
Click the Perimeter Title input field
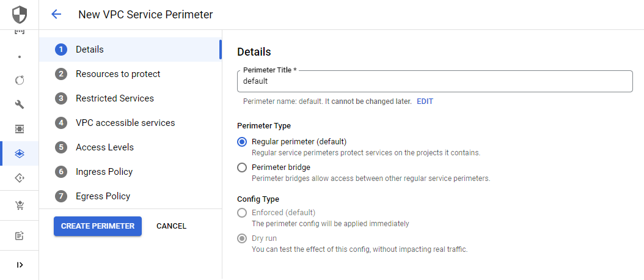coord(434,81)
